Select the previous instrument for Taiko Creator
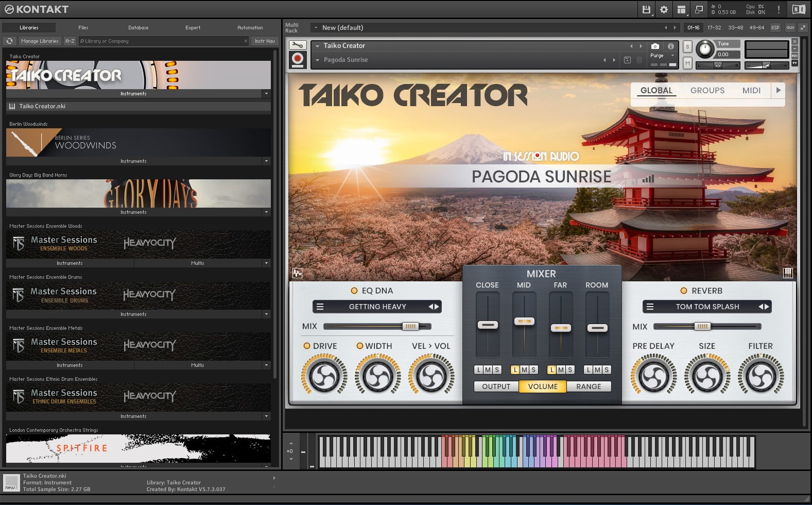The height and width of the screenshot is (505, 812). click(x=631, y=46)
